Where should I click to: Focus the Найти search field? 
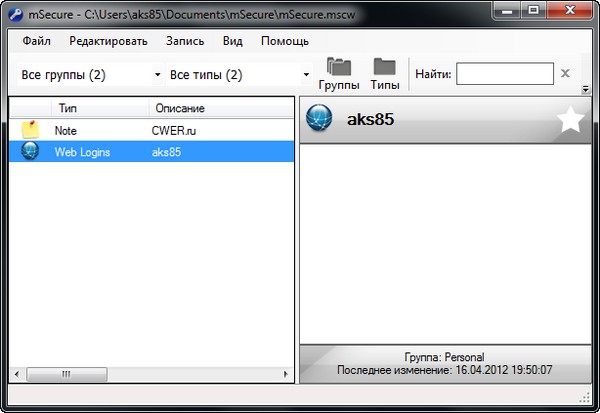pyautogui.click(x=505, y=73)
